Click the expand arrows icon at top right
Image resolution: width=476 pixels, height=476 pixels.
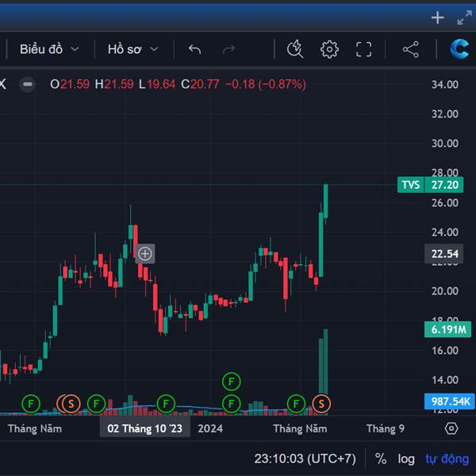465,17
